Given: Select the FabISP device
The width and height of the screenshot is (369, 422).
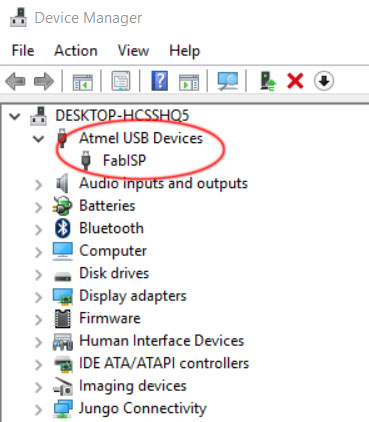Looking at the screenshot, I should 124,161.
